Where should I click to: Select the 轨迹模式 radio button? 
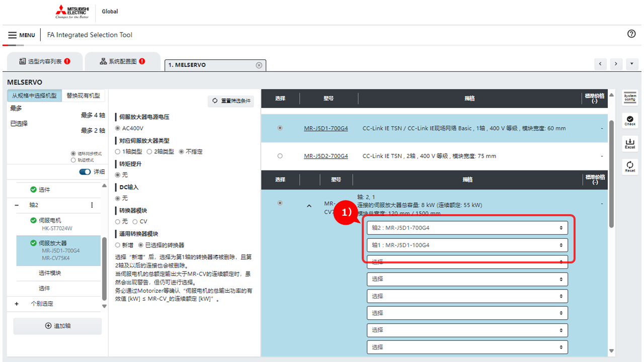pos(73,160)
